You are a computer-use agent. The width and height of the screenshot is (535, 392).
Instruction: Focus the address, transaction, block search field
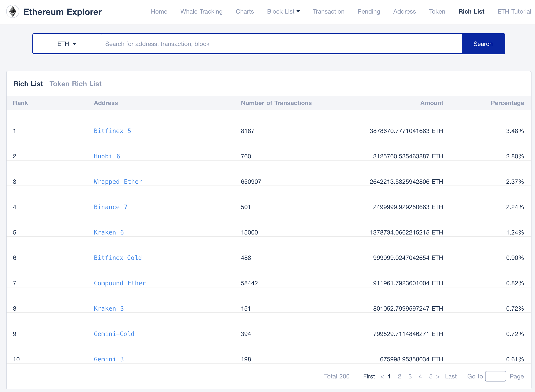281,44
